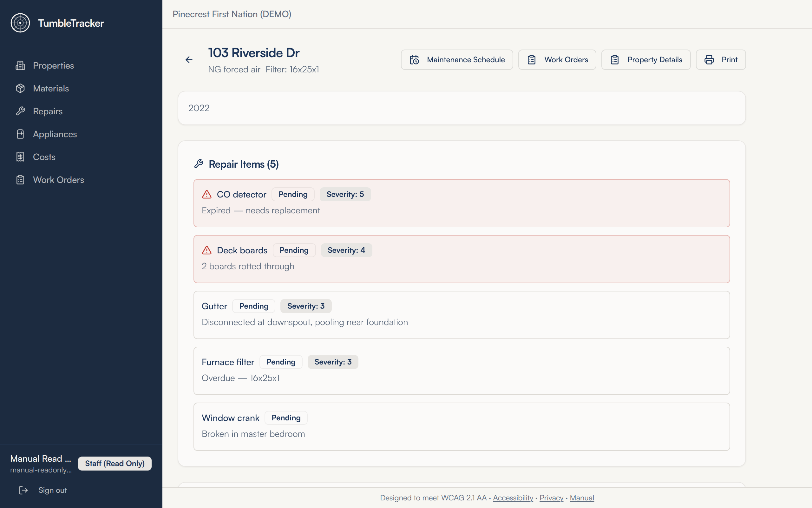Click the Sign out door-arrow icon

point(23,490)
